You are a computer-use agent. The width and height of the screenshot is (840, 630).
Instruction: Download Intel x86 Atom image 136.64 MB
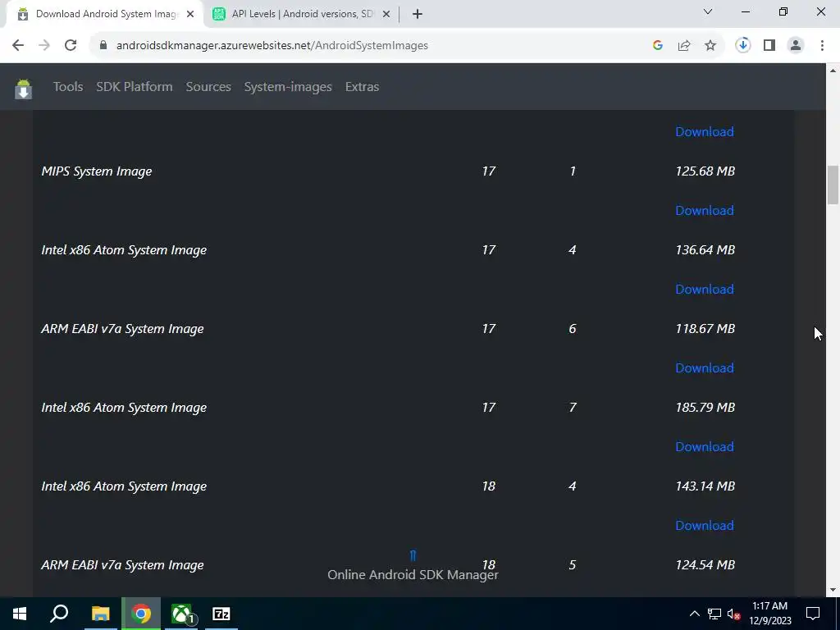[x=705, y=290]
